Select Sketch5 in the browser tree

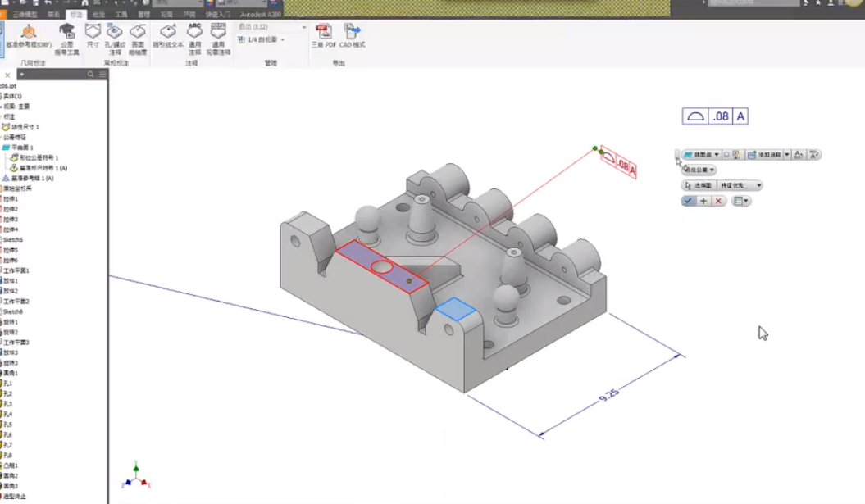click(12, 240)
